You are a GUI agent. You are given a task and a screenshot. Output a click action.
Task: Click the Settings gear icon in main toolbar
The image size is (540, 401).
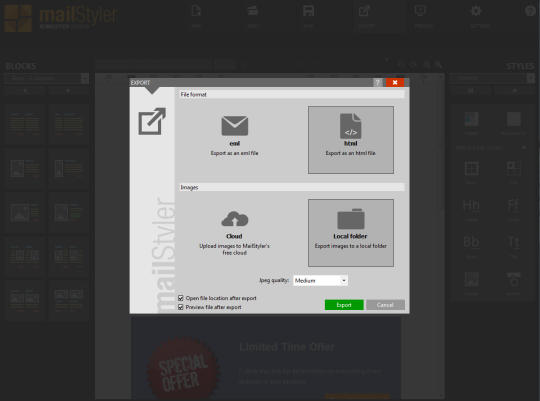click(x=476, y=11)
